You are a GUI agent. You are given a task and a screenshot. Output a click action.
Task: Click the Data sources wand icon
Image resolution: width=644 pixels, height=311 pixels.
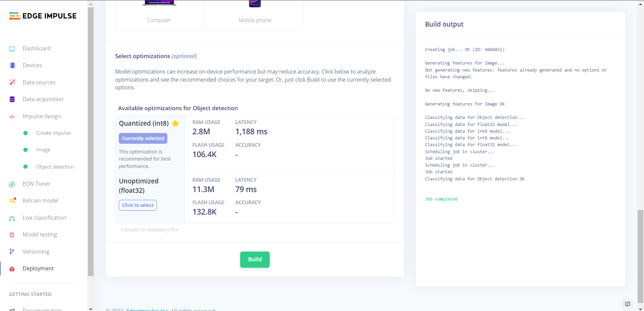point(12,82)
